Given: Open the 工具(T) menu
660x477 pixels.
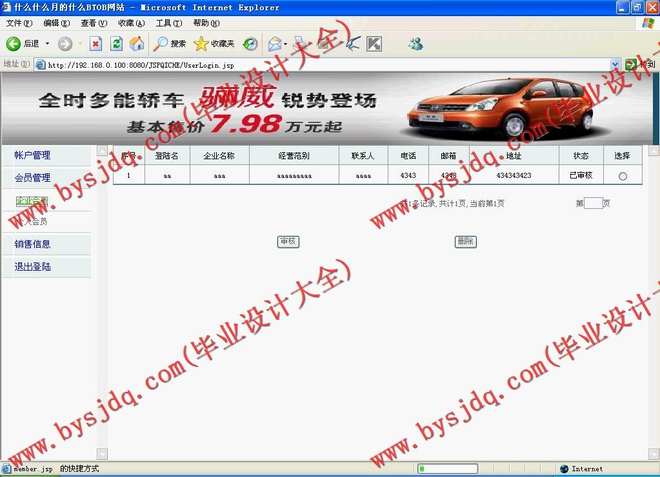Looking at the screenshot, I should tap(168, 23).
